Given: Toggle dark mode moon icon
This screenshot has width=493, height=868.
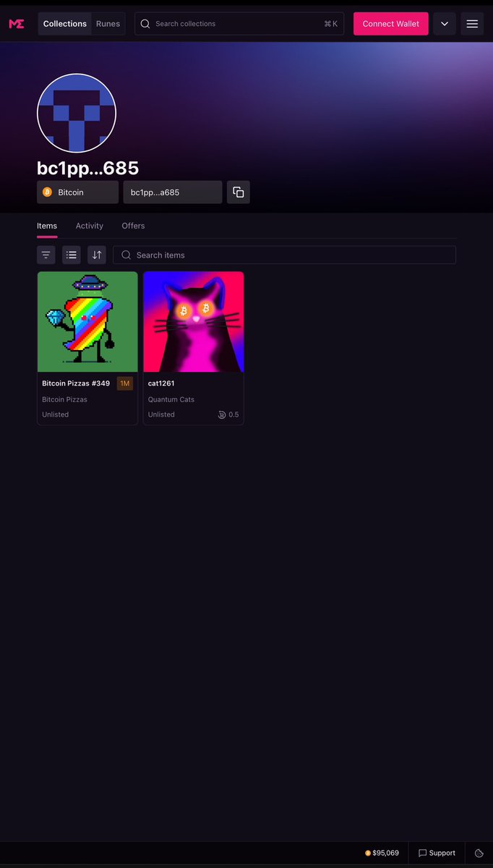Looking at the screenshot, I should 479,853.
